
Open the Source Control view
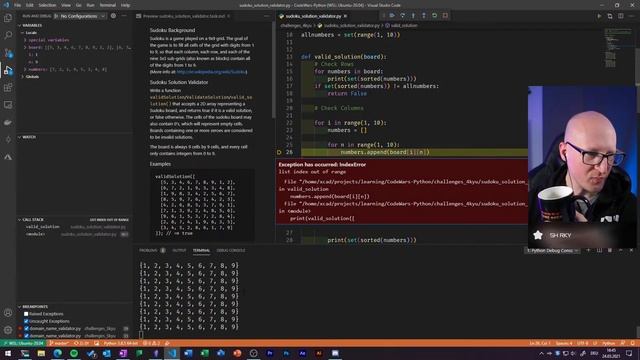pos(8,53)
